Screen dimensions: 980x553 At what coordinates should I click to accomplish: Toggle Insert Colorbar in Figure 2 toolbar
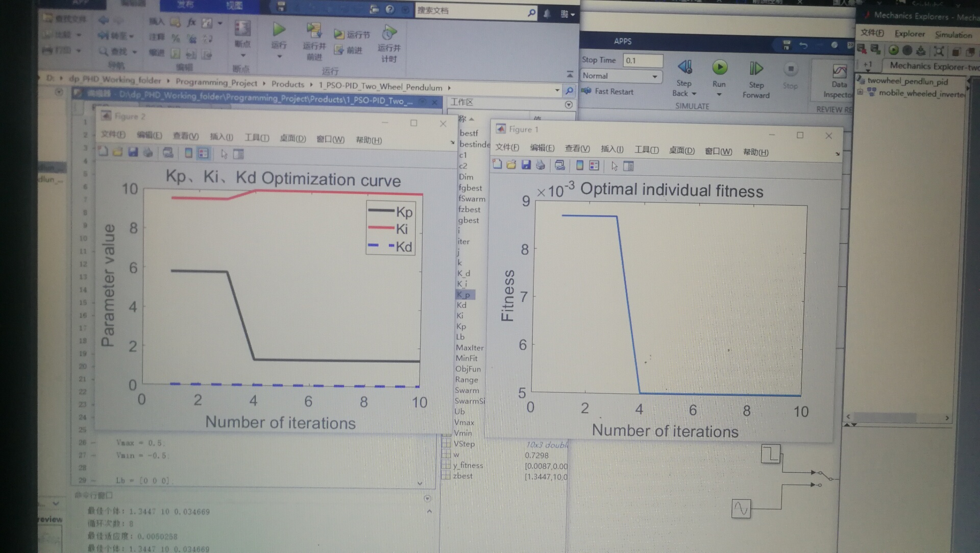click(x=188, y=153)
